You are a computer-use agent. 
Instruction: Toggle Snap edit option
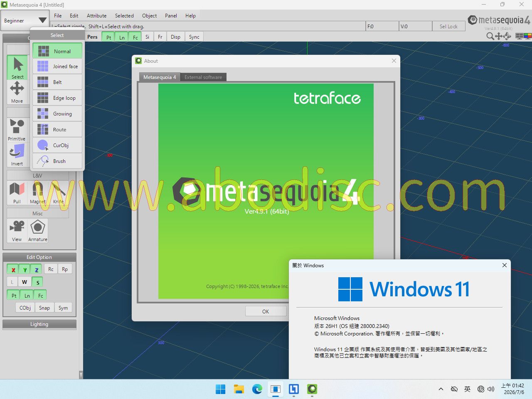point(44,308)
